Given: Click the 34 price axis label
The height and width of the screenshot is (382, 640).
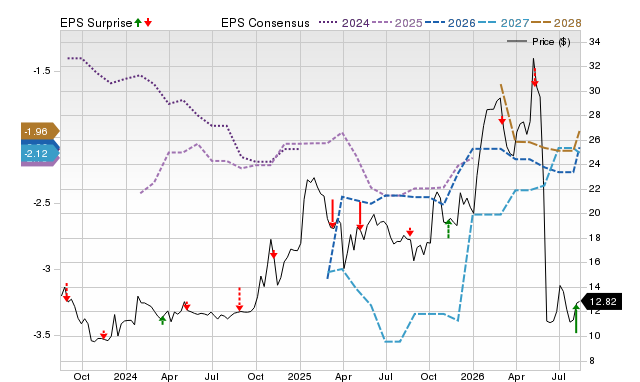Looking at the screenshot, I should (x=595, y=42).
